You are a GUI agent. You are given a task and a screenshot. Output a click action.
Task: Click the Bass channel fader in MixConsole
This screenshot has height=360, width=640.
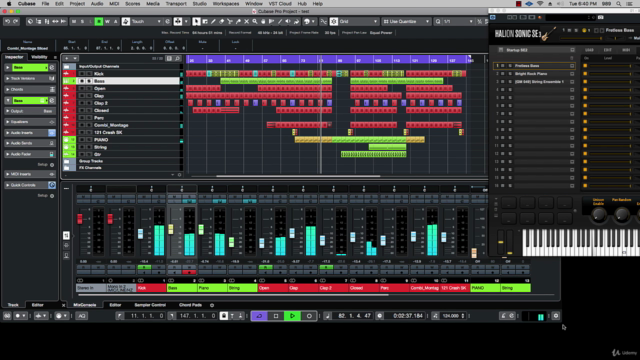click(171, 229)
